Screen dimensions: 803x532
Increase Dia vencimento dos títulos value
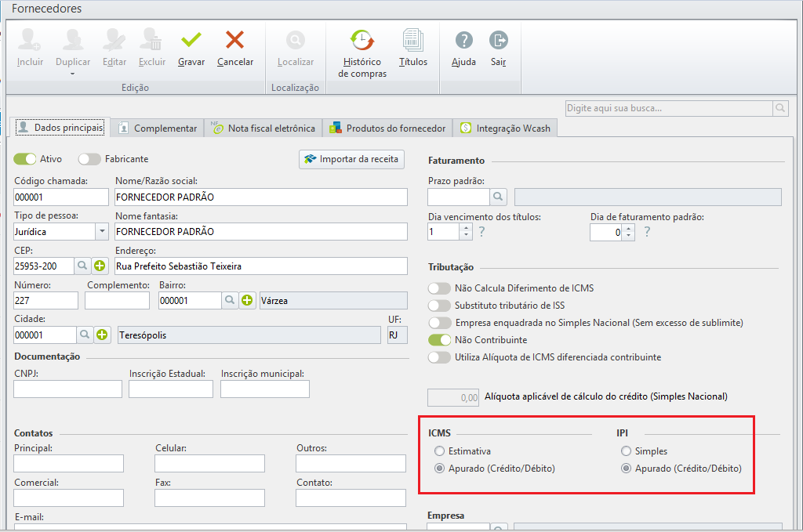pos(467,228)
